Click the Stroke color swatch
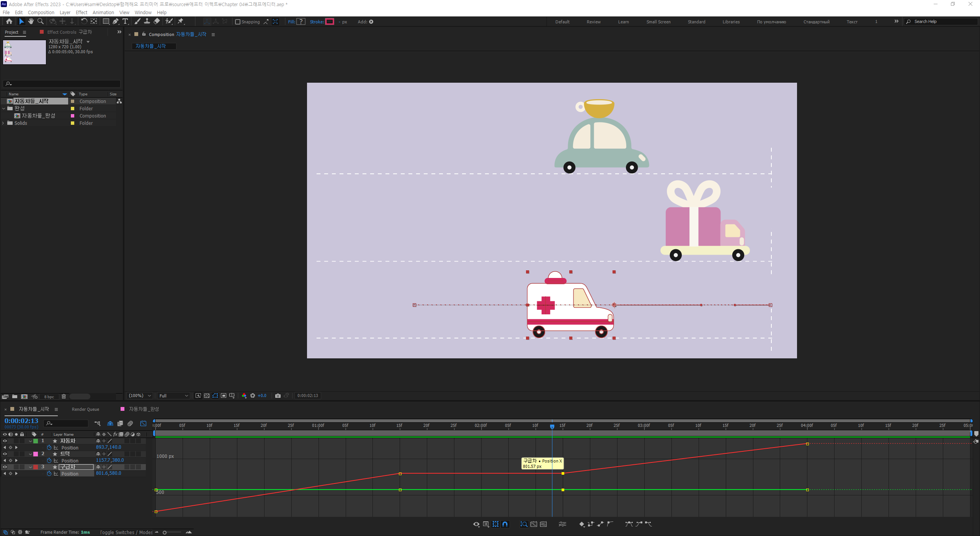The width and height of the screenshot is (980, 536). 330,21
